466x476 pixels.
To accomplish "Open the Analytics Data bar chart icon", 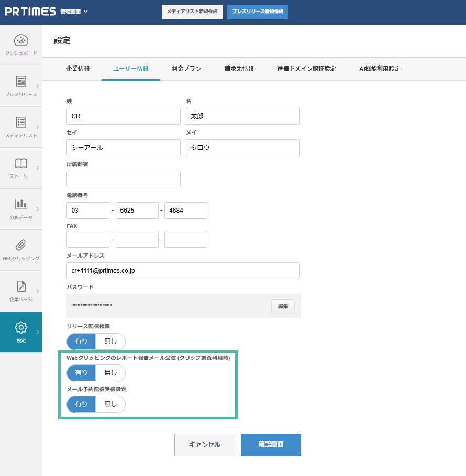I will click(x=21, y=204).
